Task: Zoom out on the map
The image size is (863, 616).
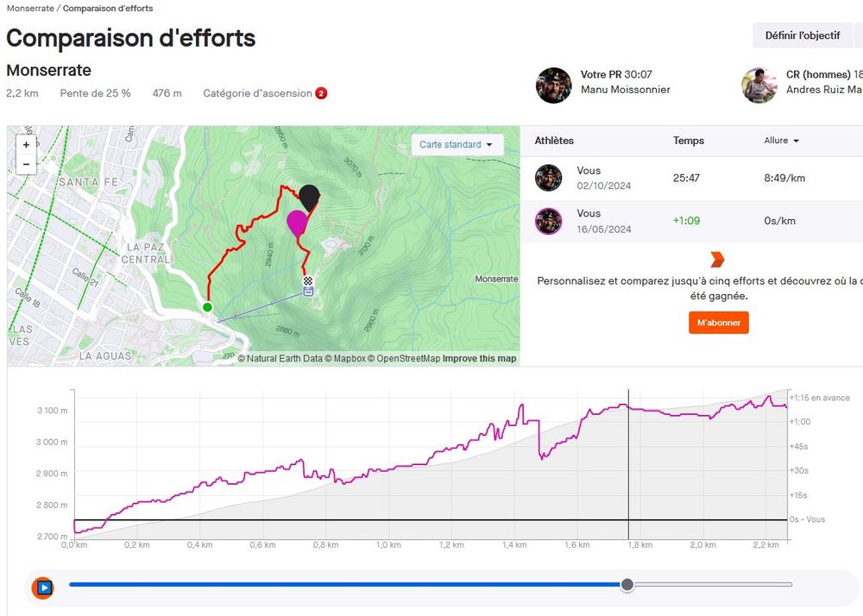Action: point(26,164)
